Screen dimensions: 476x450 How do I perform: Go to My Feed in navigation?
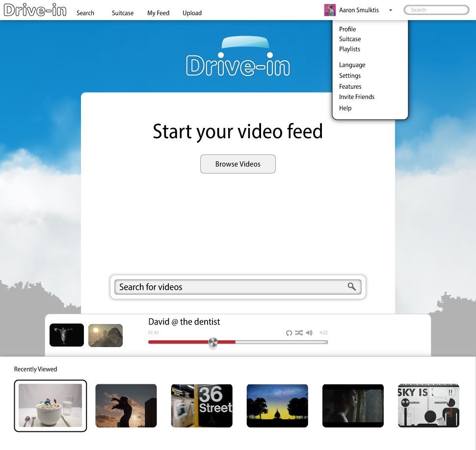(x=158, y=13)
